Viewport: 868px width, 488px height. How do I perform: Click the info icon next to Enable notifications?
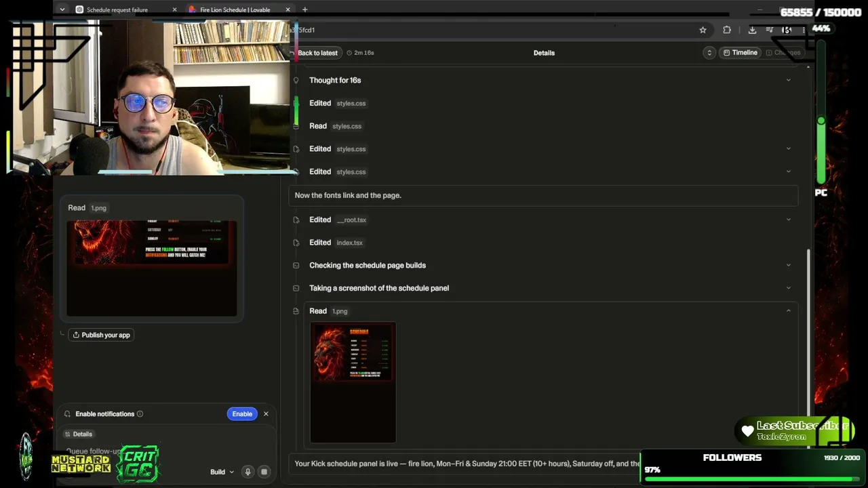(140, 414)
